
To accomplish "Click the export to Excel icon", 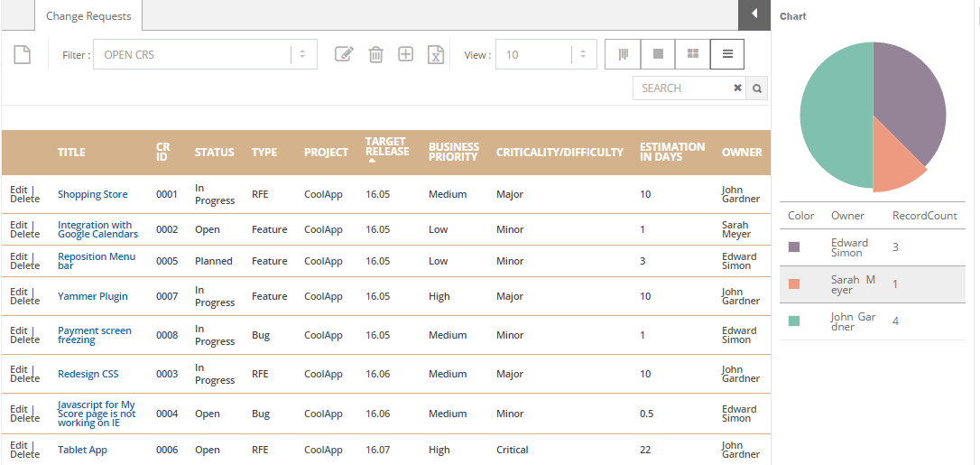I will [436, 54].
